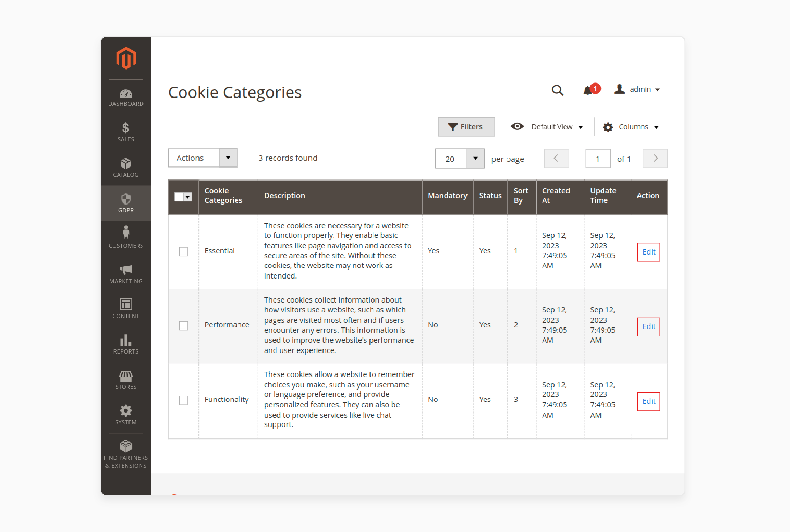Open the Dashboard sidebar icon
The height and width of the screenshot is (532, 790).
tap(126, 94)
